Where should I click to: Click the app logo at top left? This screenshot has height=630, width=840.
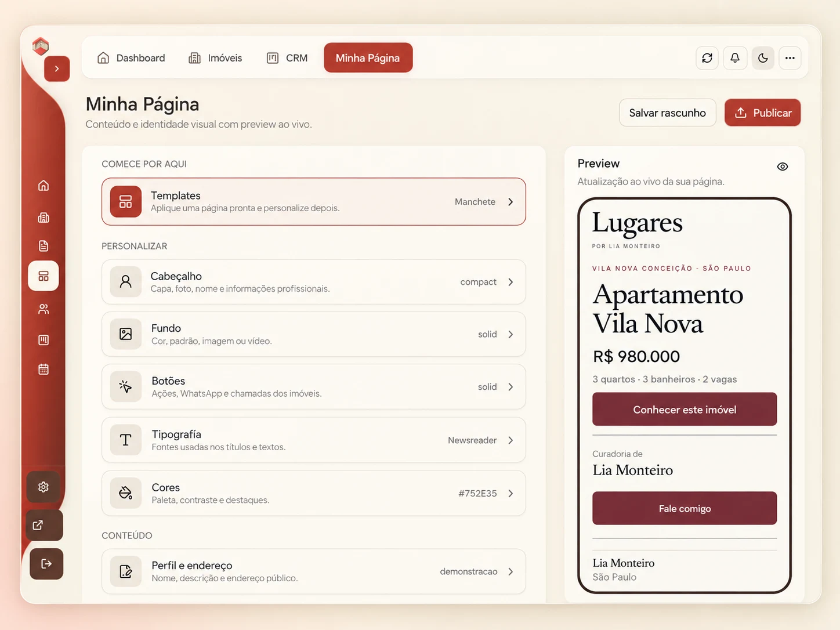tap(41, 46)
